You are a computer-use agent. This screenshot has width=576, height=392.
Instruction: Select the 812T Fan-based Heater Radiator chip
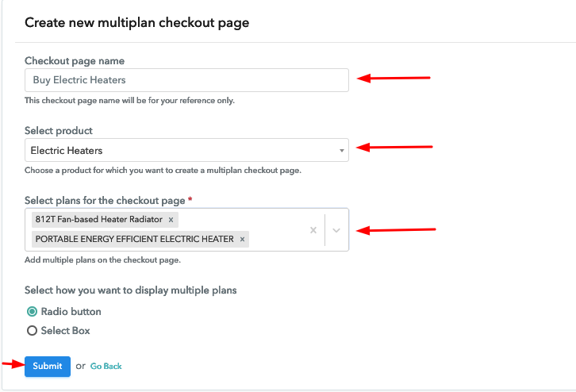[x=99, y=219]
